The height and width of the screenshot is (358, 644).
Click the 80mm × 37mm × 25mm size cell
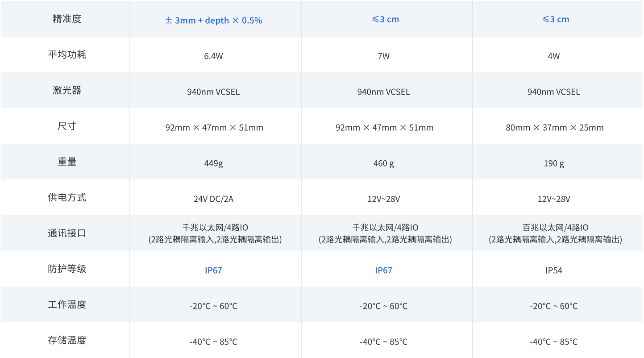point(554,128)
